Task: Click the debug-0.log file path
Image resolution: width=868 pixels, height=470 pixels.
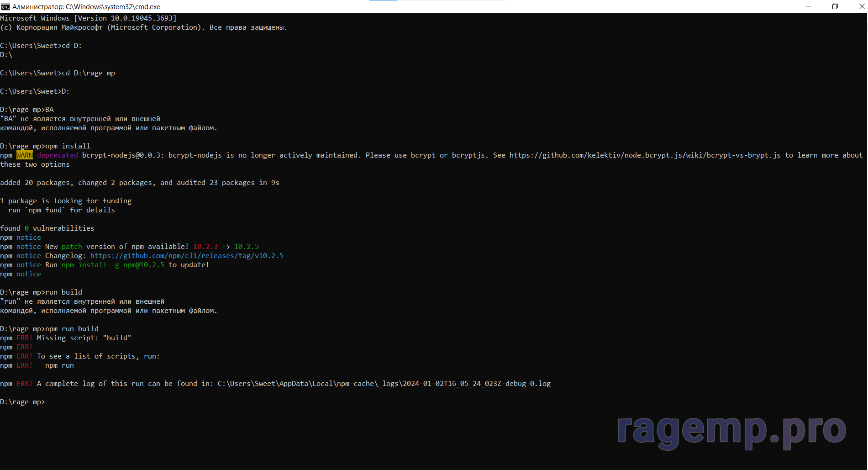Action: tap(384, 384)
